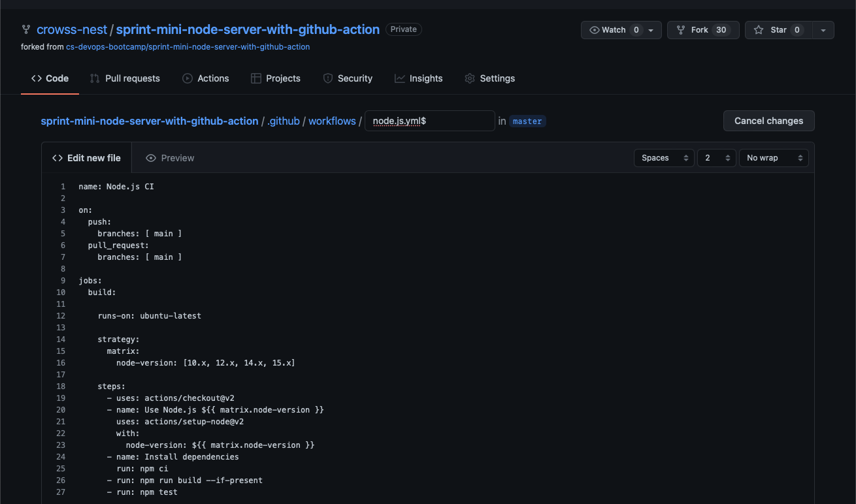Open the Insights tab
The height and width of the screenshot is (504, 856).
419,78
